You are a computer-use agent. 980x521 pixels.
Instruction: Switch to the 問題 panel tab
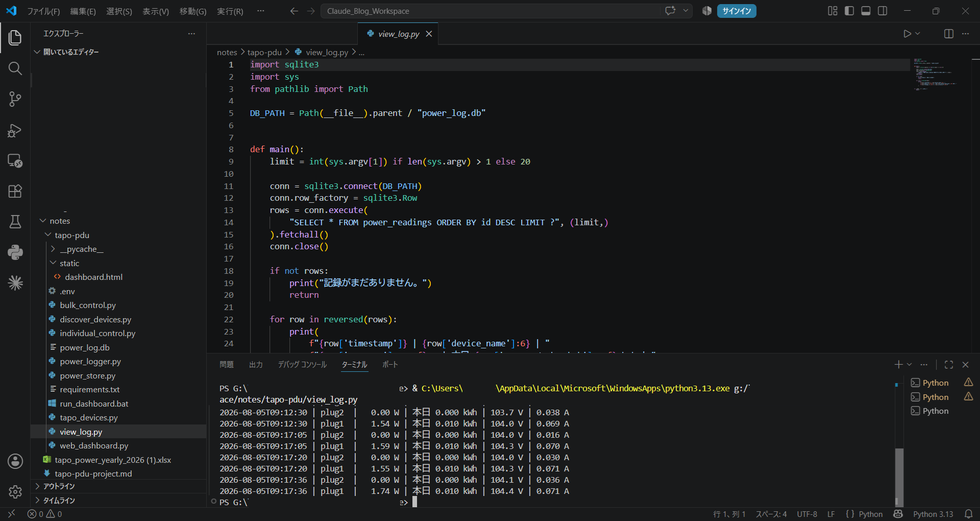(x=227, y=365)
